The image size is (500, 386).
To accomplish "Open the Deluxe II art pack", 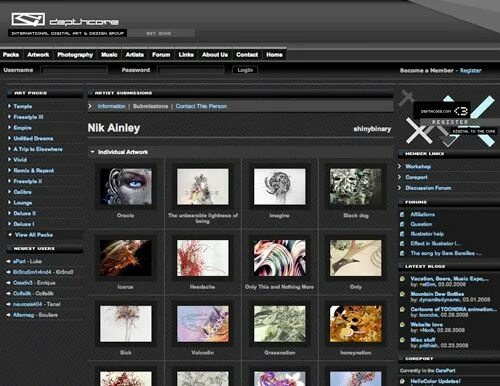I will (25, 213).
